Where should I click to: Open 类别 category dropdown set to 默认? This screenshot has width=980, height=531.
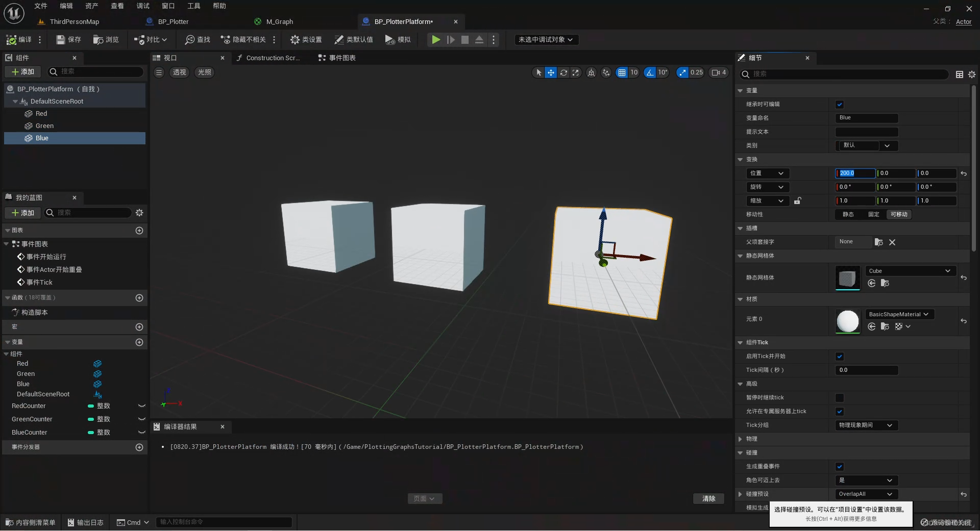point(867,146)
